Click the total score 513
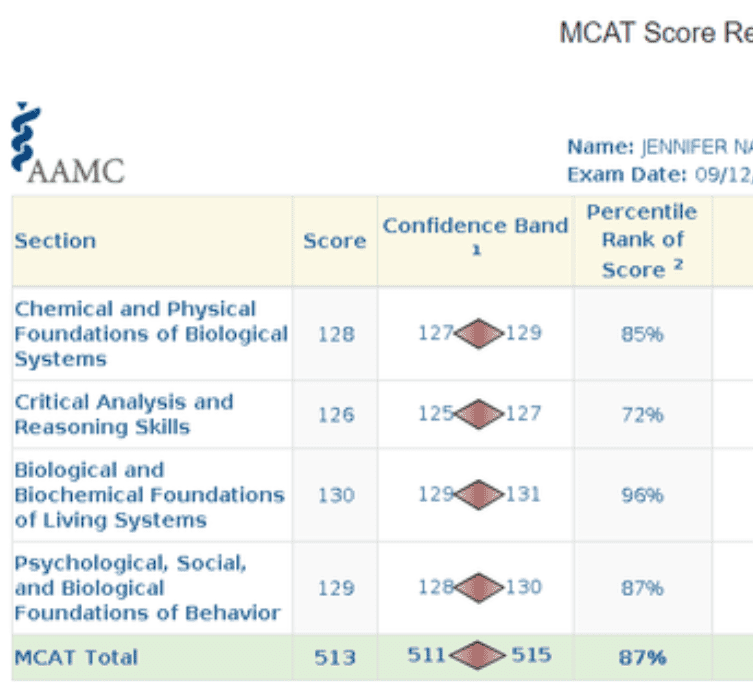 (334, 657)
